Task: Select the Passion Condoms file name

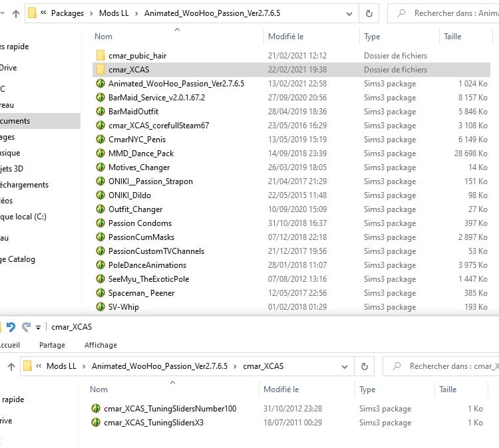Action: (x=140, y=223)
